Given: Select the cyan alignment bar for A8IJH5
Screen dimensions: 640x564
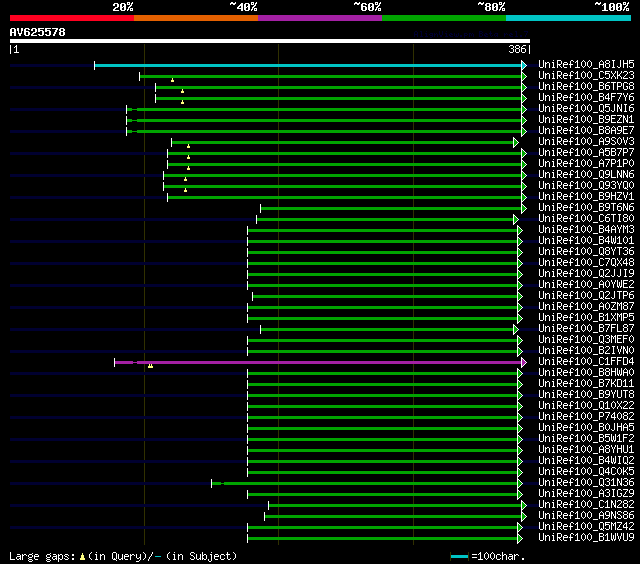Looking at the screenshot, I should pos(308,65).
